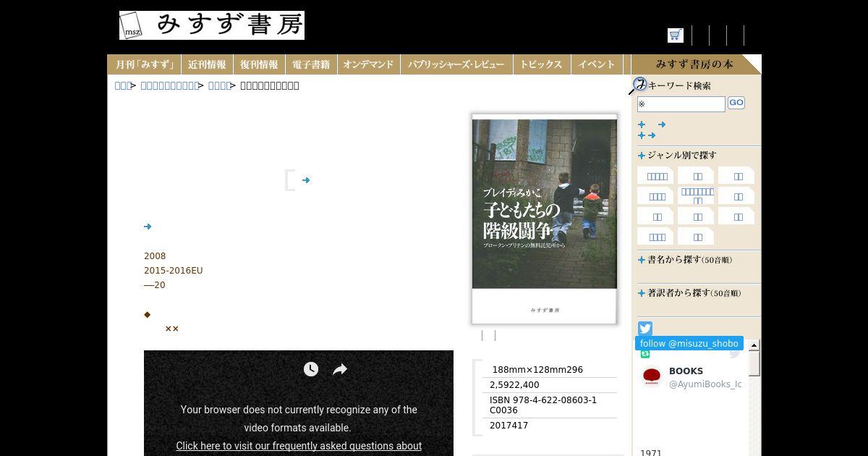
Task: Open the 電子書籍 navigation item
Action: click(x=311, y=64)
